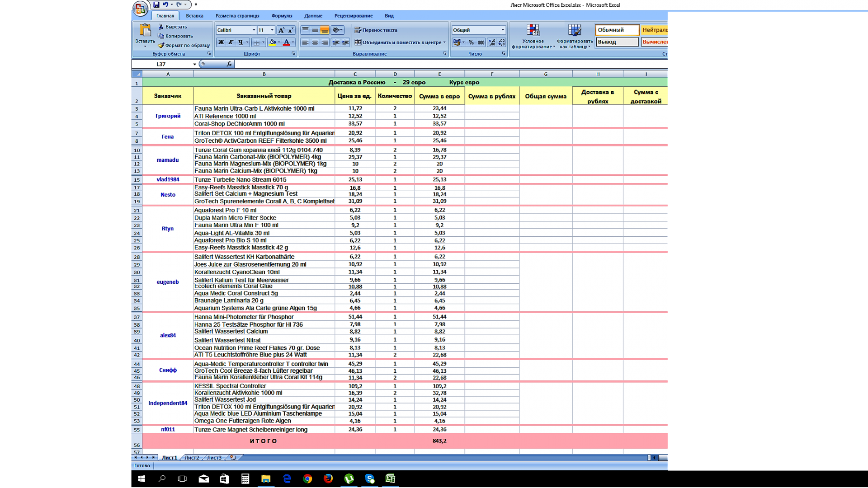The height and width of the screenshot is (488, 868).
Task: Toggle Перенос текста wrap text
Action: (x=376, y=30)
